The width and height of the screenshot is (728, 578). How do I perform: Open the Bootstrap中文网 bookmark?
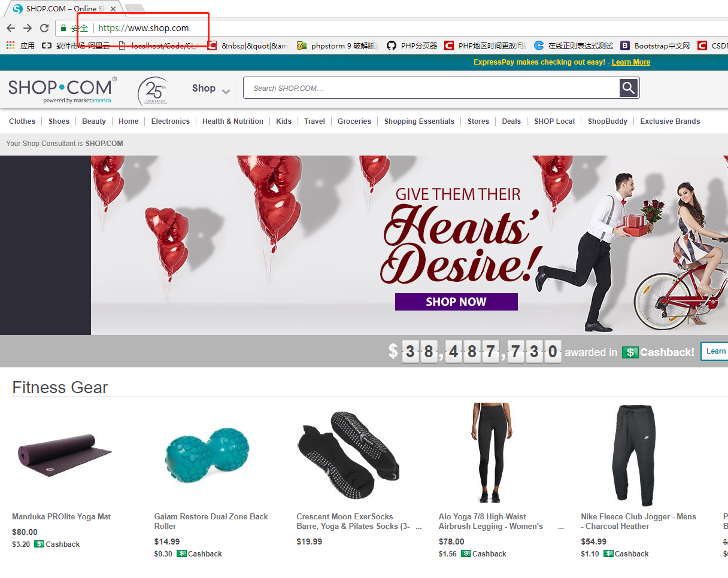point(655,45)
